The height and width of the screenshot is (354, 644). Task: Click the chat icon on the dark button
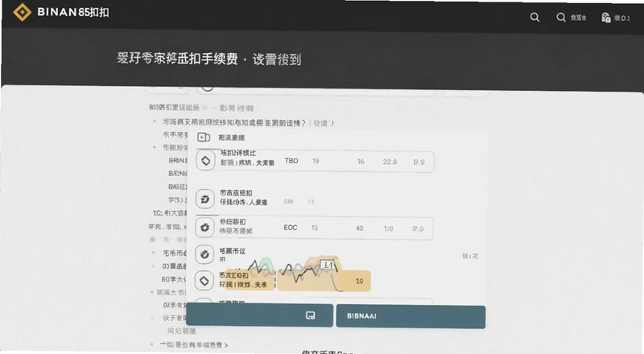click(311, 315)
